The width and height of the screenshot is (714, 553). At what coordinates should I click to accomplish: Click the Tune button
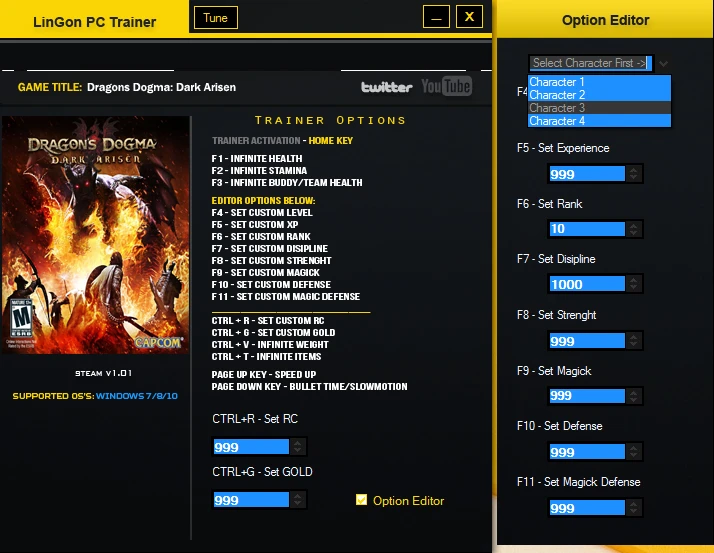[216, 18]
